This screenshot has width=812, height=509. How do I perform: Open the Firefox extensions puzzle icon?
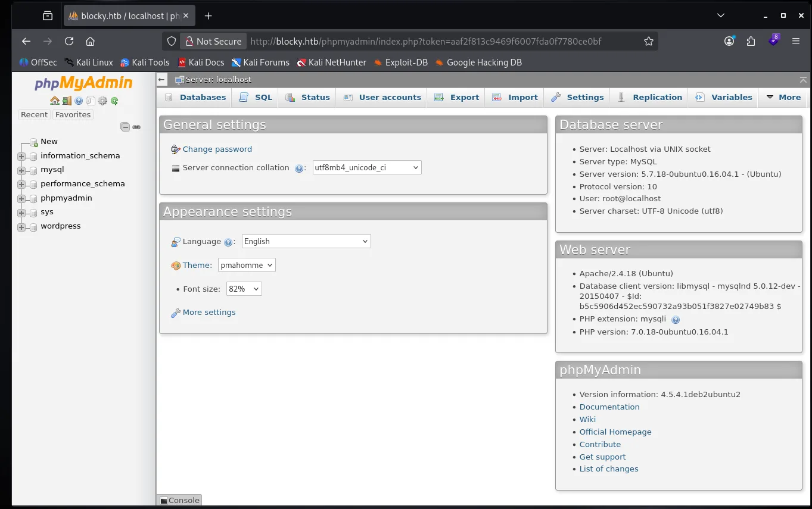pyautogui.click(x=751, y=41)
